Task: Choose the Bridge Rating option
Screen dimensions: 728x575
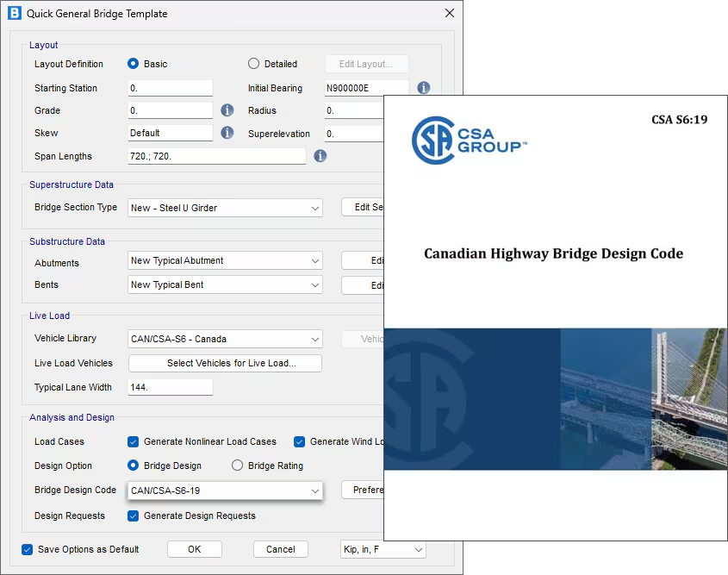Action: tap(237, 466)
